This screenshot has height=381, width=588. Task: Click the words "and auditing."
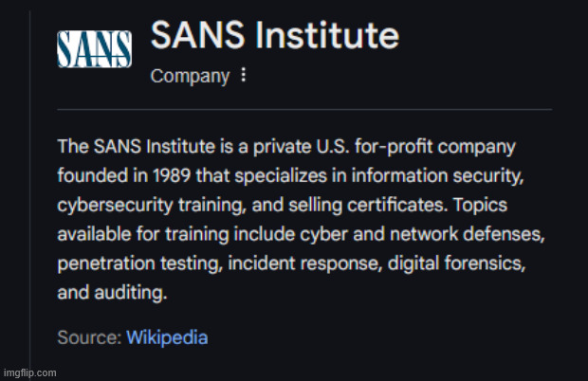pos(112,292)
